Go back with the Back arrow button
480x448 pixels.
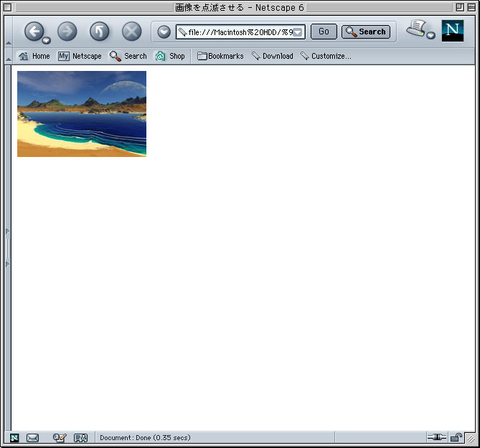tap(34, 32)
